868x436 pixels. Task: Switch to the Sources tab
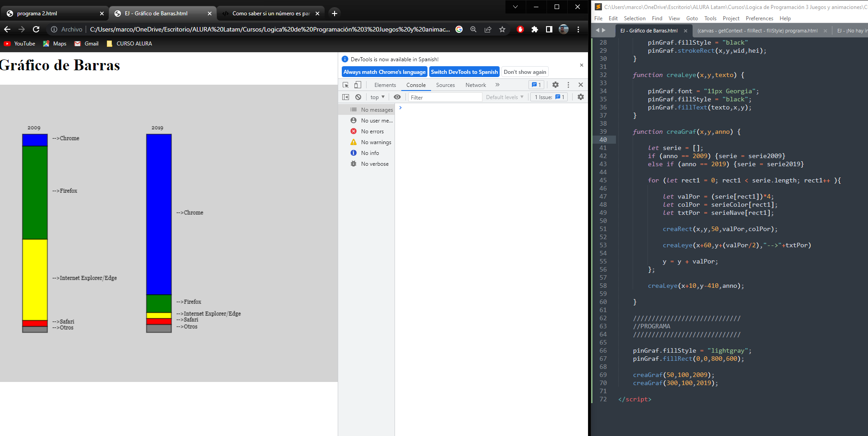[x=445, y=85]
